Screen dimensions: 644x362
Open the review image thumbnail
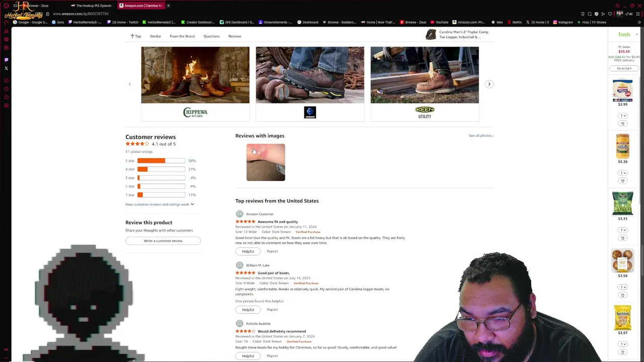[266, 162]
